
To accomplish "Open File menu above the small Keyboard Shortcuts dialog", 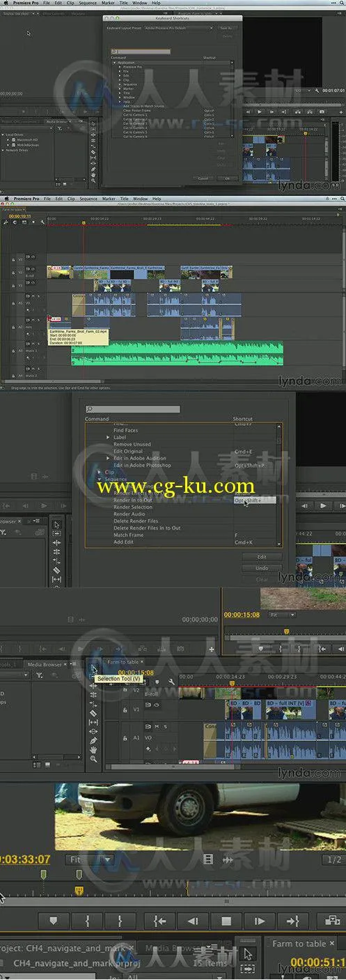I will (x=47, y=3).
